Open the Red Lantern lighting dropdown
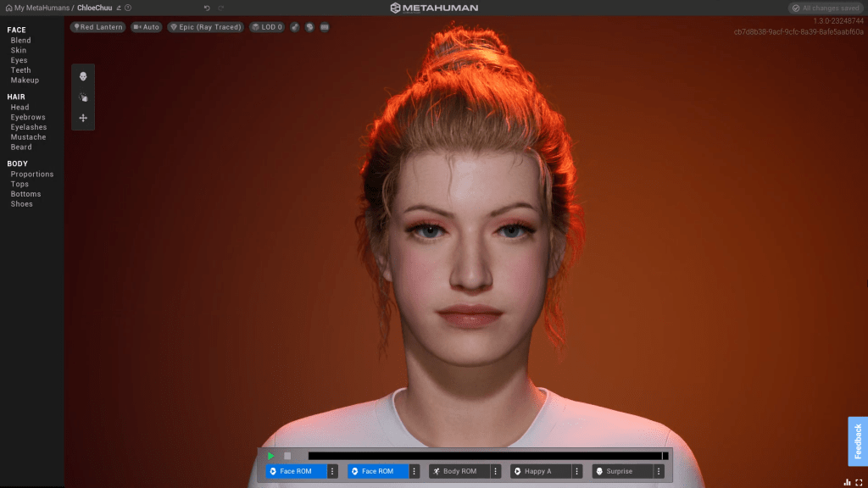 pos(98,27)
